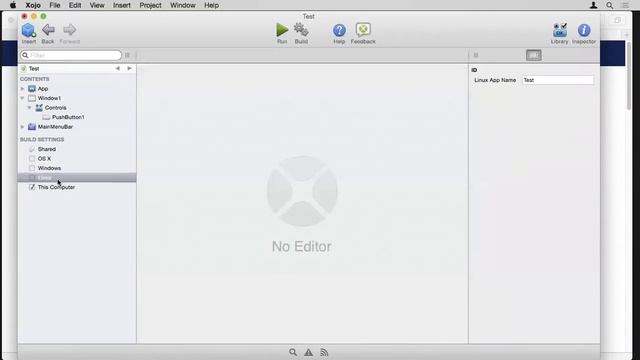640x360 pixels.
Task: Click the Controls group icon
Action: [39, 107]
